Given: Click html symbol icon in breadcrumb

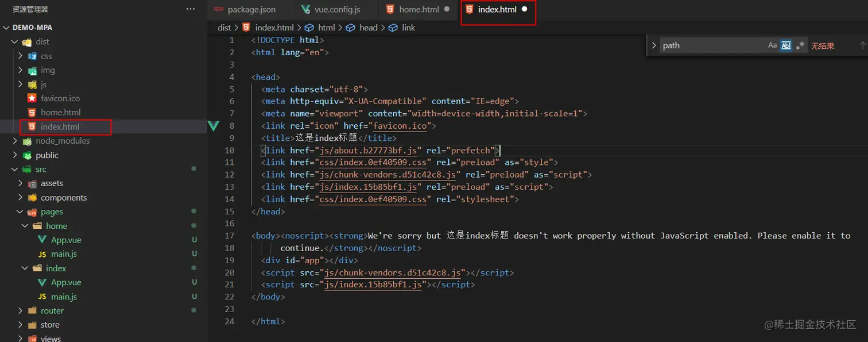Looking at the screenshot, I should (x=309, y=28).
